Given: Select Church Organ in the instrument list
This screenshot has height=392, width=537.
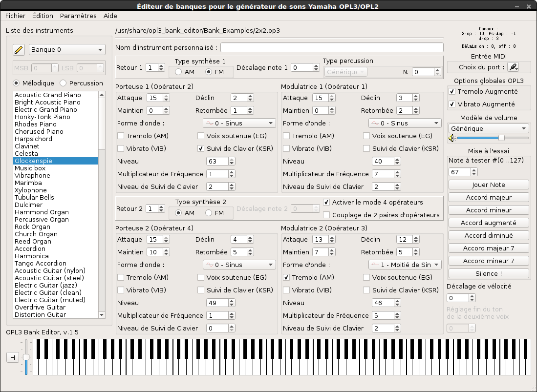Looking at the screenshot, I should click(x=36, y=234).
